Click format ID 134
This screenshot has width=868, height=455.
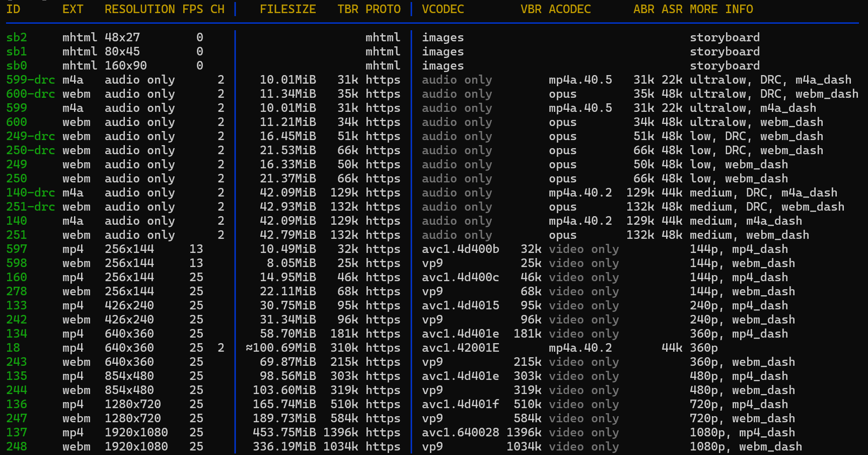coord(17,334)
